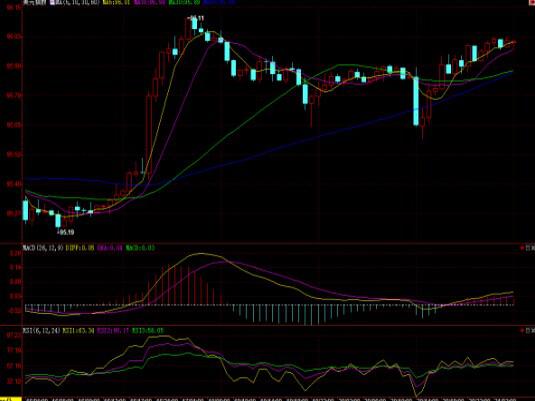Screen dimensions: 535x401
Task: Click the small white square before MA label
Action: 52,2
